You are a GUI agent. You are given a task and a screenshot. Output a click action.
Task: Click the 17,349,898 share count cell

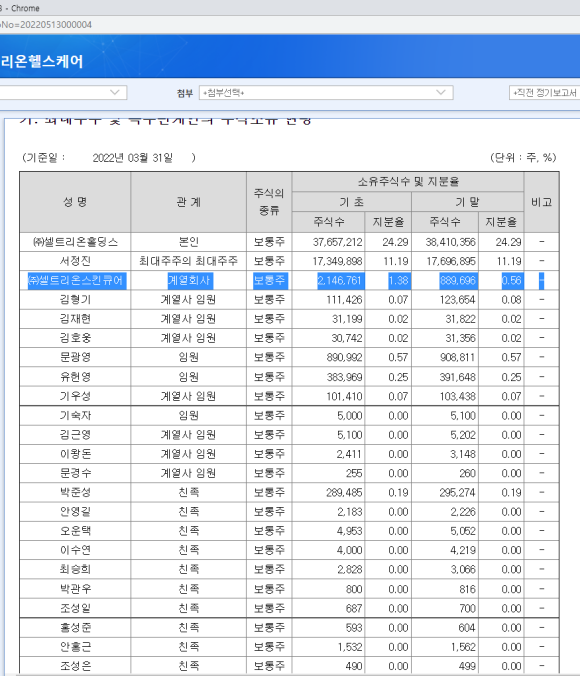[x=329, y=261]
